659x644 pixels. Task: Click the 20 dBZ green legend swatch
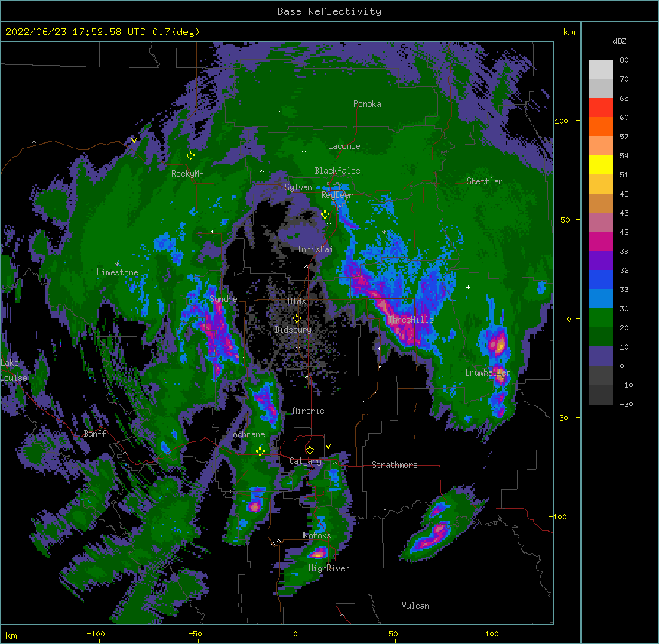tap(601, 337)
